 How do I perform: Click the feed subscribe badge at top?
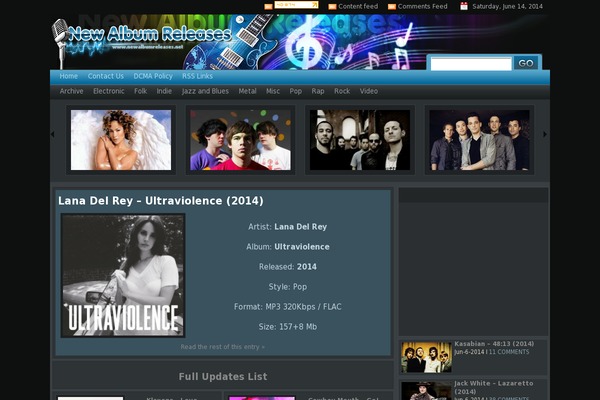coord(296,5)
